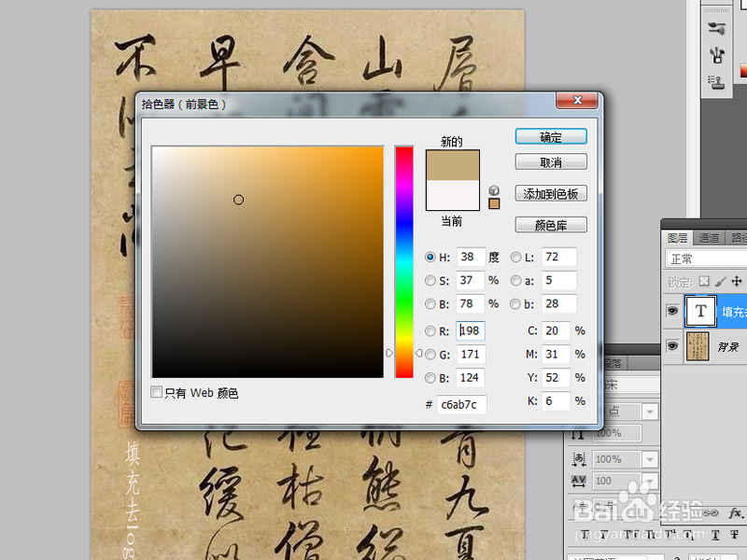Apply underline text style
The width and height of the screenshot is (747, 560).
(715, 535)
